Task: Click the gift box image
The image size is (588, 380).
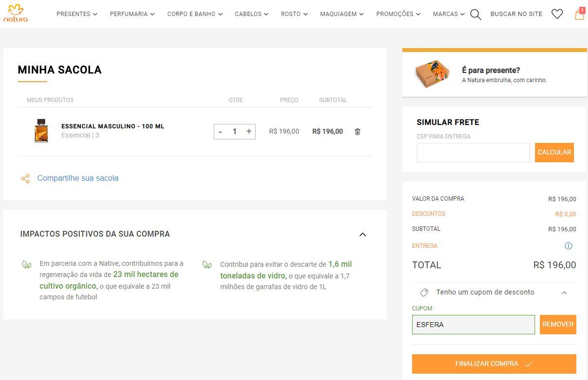Action: click(x=432, y=74)
